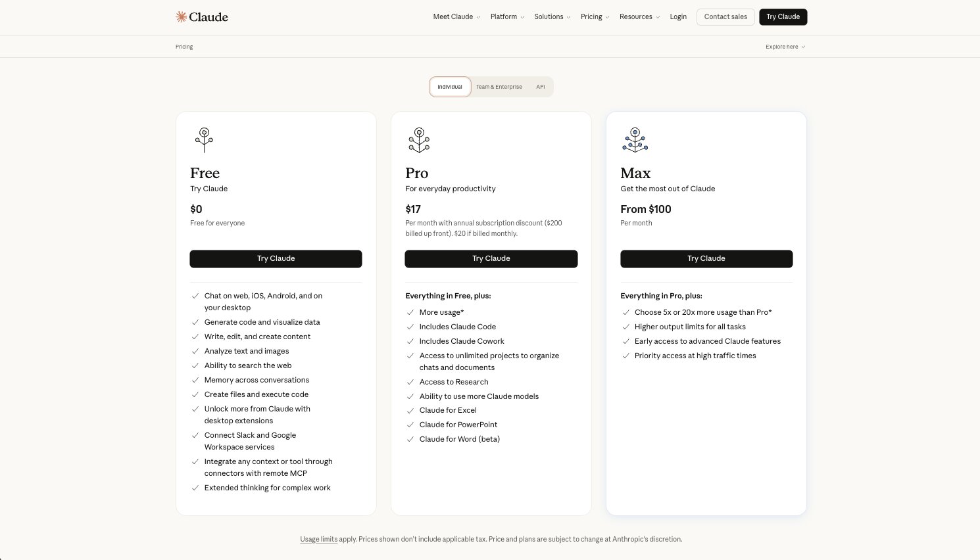The width and height of the screenshot is (980, 560).
Task: Click Try Claude under the Pro plan
Action: pos(491,259)
